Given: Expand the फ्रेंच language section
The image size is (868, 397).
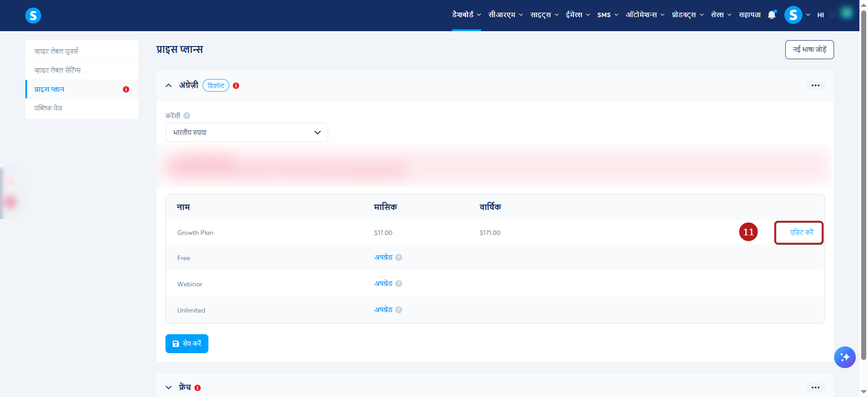Looking at the screenshot, I should [x=169, y=388].
